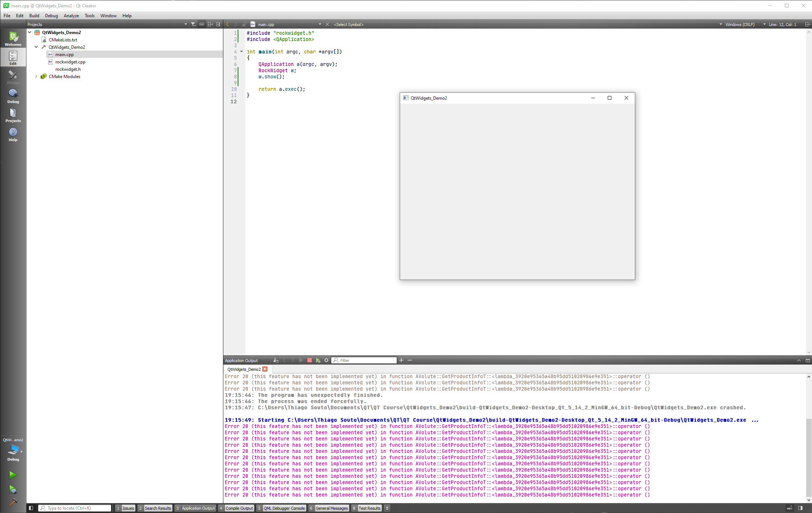
Task: Zoom in the output text with plus
Action: 401,361
